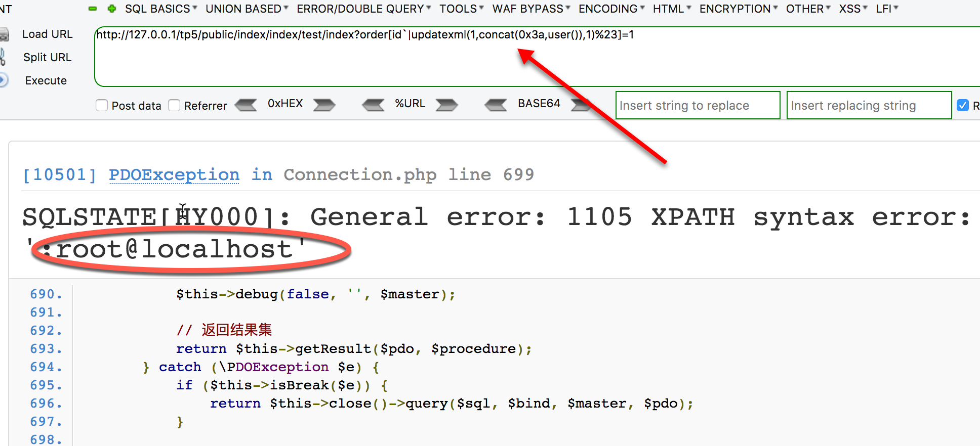Click the green plus icon in toolbar
This screenshot has height=446, width=980.
pos(112,9)
